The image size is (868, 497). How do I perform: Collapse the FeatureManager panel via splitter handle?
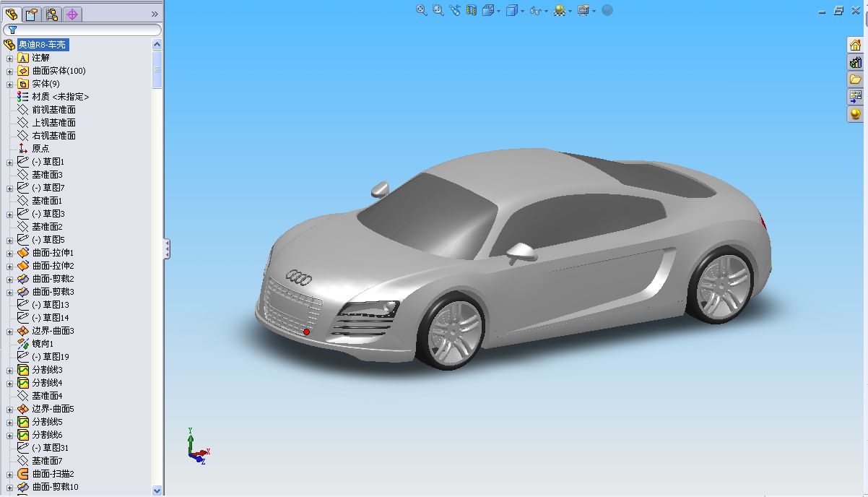(167, 248)
